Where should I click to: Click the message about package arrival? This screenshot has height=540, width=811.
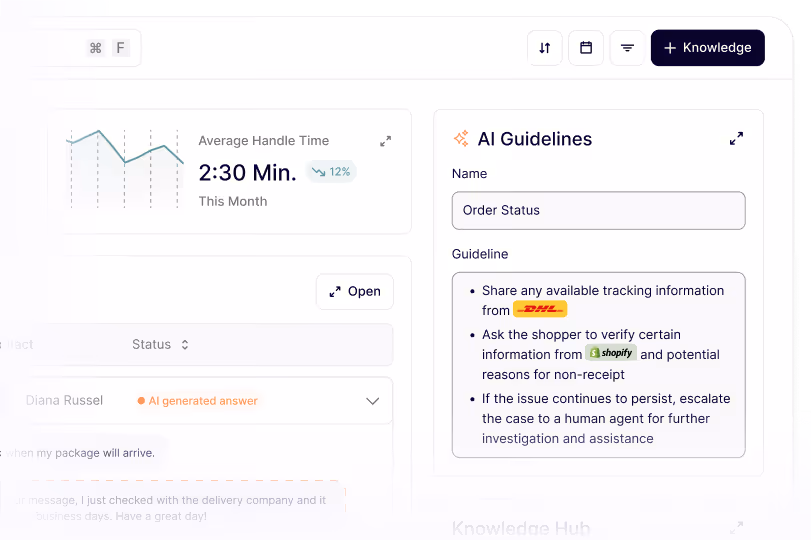click(x=80, y=453)
